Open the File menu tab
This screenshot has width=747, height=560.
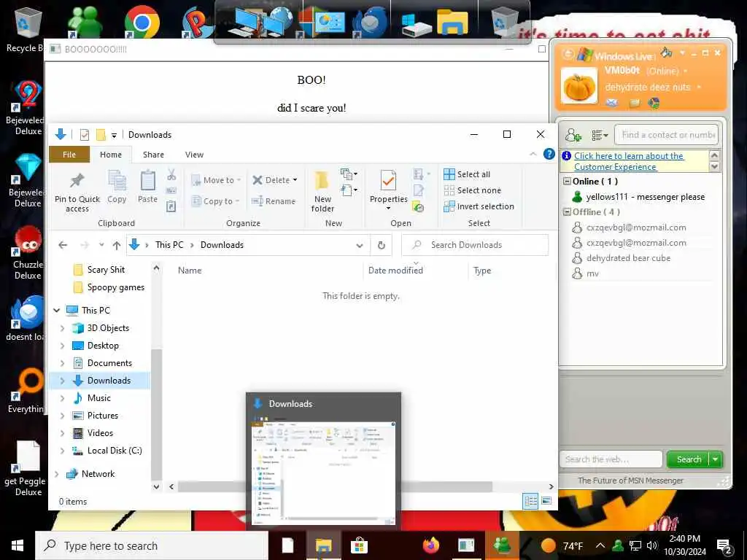pyautogui.click(x=69, y=155)
